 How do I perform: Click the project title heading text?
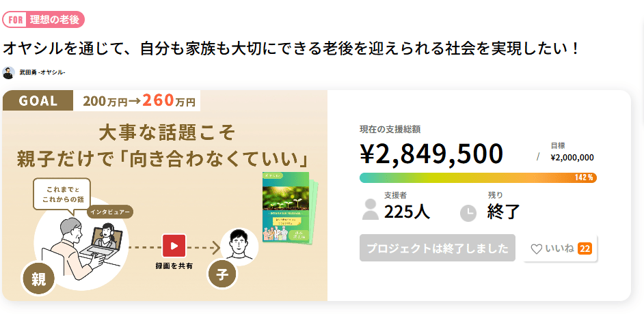(292, 48)
